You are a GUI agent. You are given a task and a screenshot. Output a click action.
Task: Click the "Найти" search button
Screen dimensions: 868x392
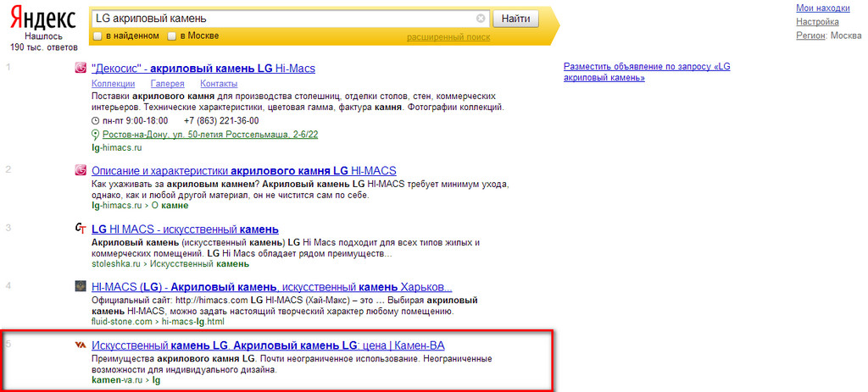point(515,19)
